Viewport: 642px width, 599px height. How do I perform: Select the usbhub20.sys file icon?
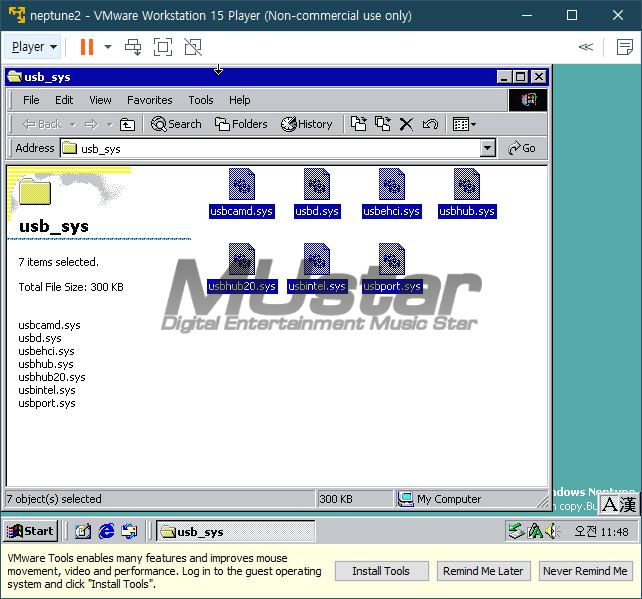[x=242, y=259]
